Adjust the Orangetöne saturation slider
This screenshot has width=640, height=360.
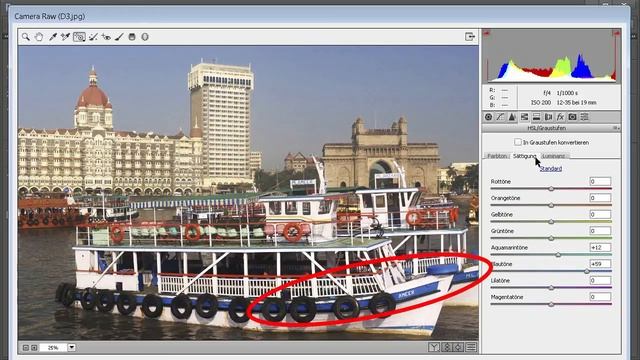tap(551, 205)
